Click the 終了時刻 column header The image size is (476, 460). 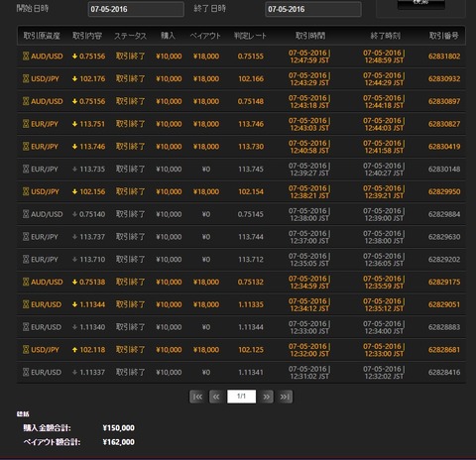tap(386, 36)
